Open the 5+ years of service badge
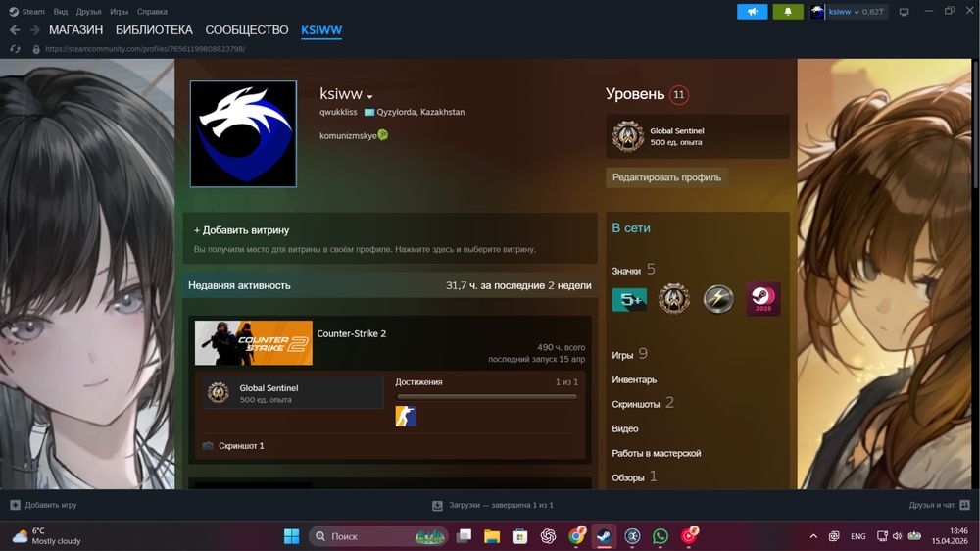Viewport: 980px width, 551px height. pyautogui.click(x=629, y=300)
